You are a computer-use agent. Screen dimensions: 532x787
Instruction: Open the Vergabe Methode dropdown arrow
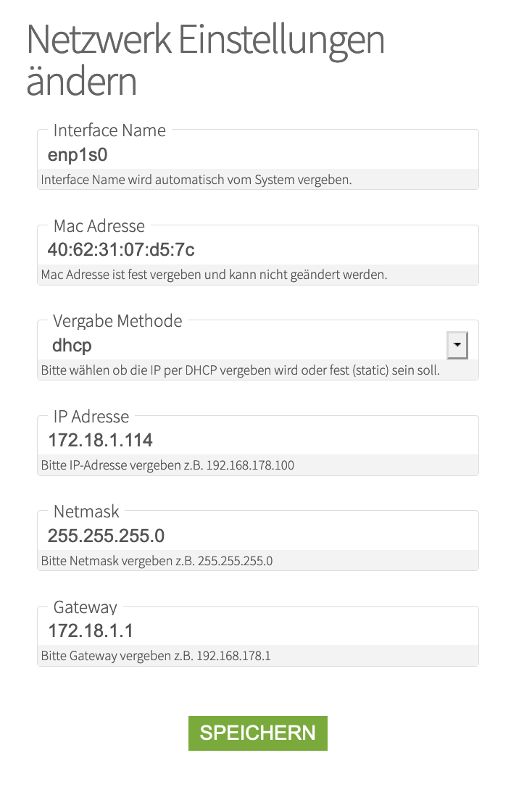point(457,346)
